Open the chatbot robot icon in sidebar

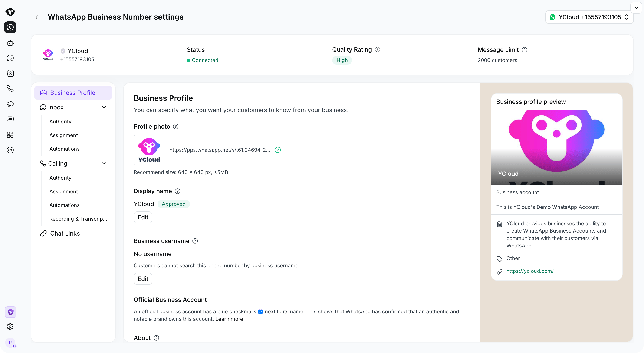tap(10, 43)
